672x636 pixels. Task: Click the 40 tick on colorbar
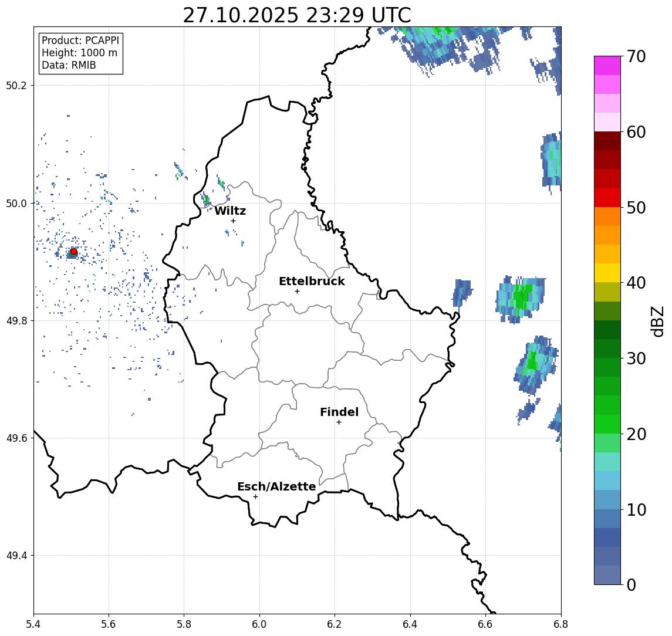pos(636,283)
